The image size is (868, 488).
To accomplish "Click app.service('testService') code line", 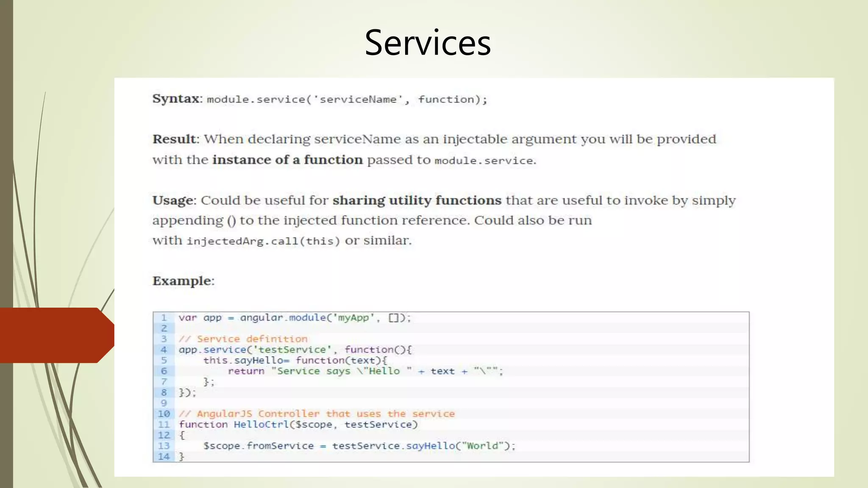I will point(295,349).
